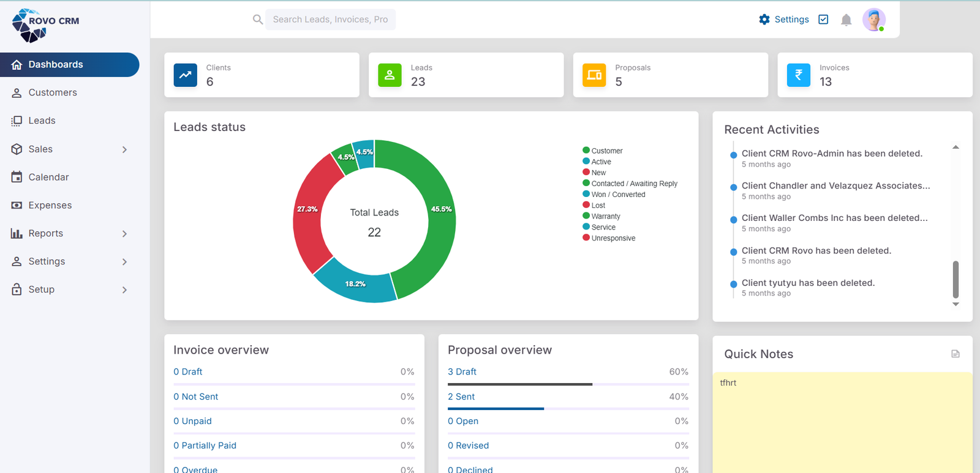Click the Quick Notes save icon
The height and width of the screenshot is (473, 980).
click(x=956, y=354)
